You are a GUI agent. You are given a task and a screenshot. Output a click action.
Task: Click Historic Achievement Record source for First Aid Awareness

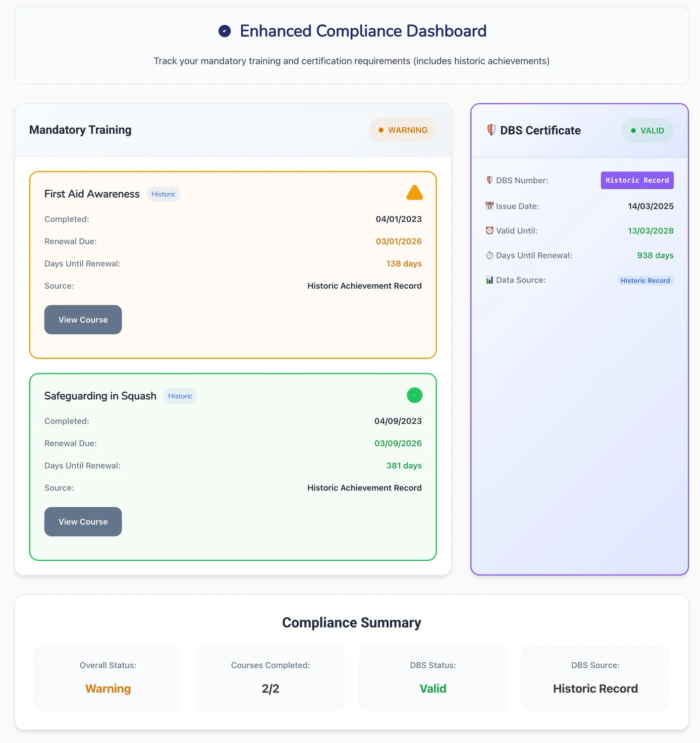pyautogui.click(x=365, y=286)
